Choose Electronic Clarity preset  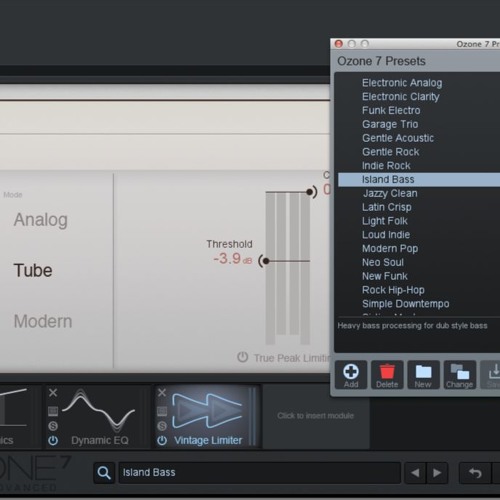pyautogui.click(x=401, y=97)
